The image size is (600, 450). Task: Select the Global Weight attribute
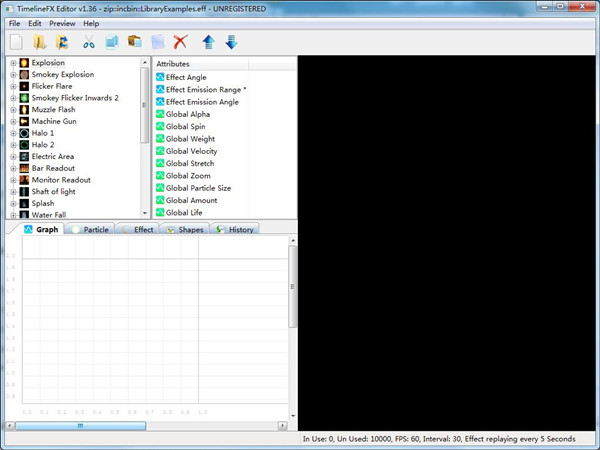coord(190,139)
